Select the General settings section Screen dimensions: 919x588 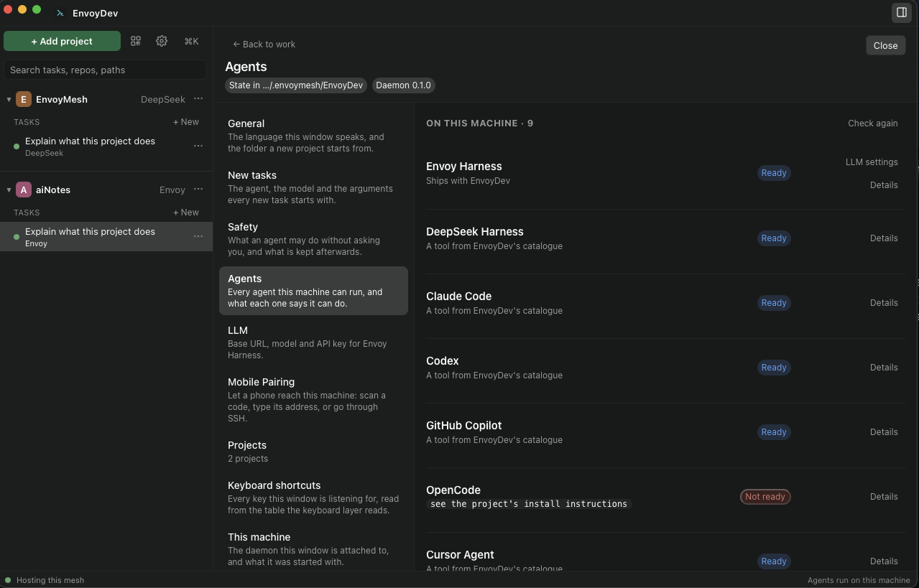click(x=313, y=136)
